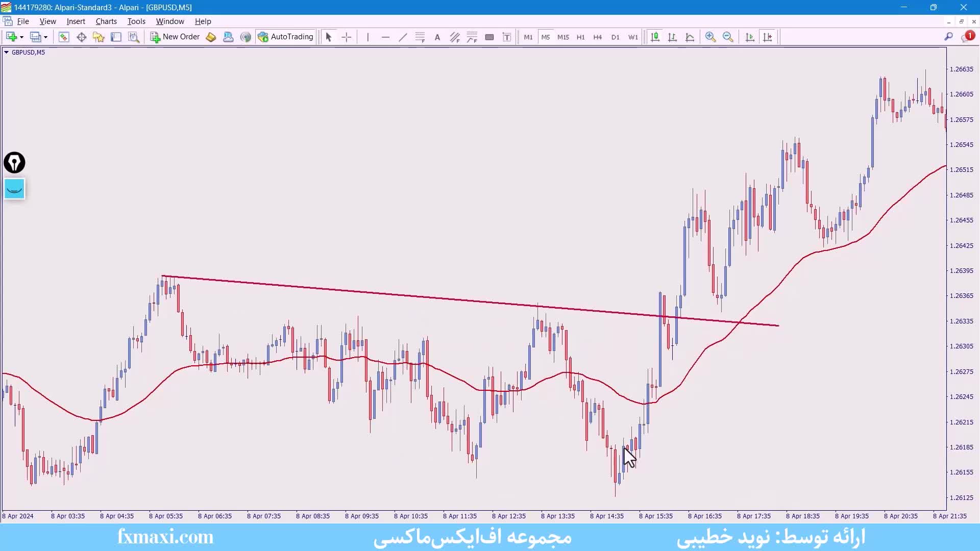Expand the profiles dropdown arrow

[x=45, y=37]
